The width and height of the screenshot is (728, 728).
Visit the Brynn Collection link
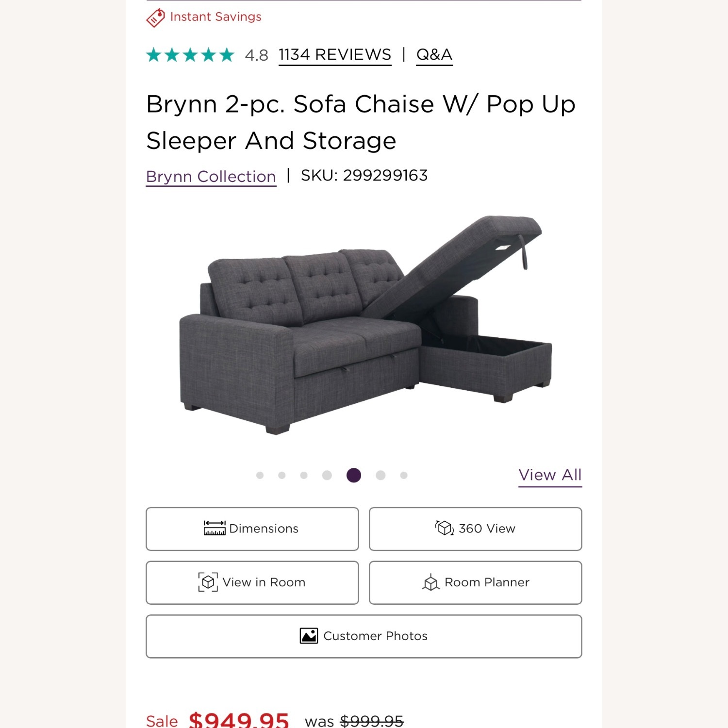[211, 176]
